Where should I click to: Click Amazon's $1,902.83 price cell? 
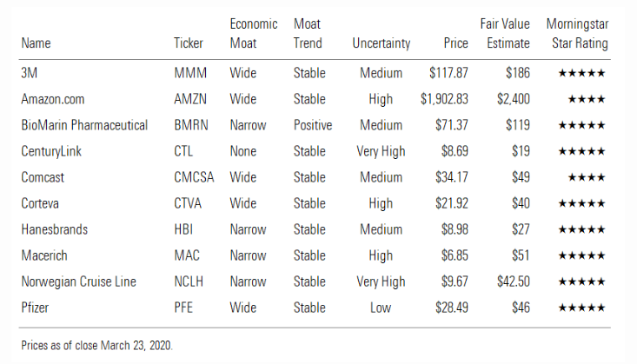point(443,100)
